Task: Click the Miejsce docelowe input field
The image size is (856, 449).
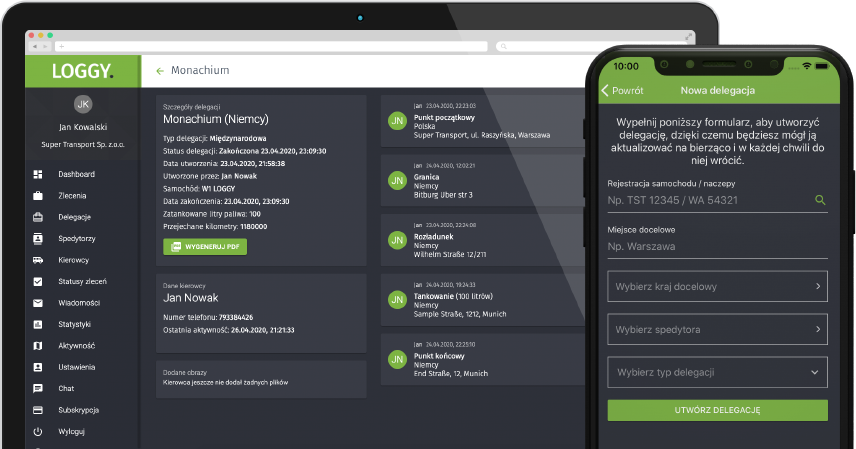Action: [x=717, y=246]
